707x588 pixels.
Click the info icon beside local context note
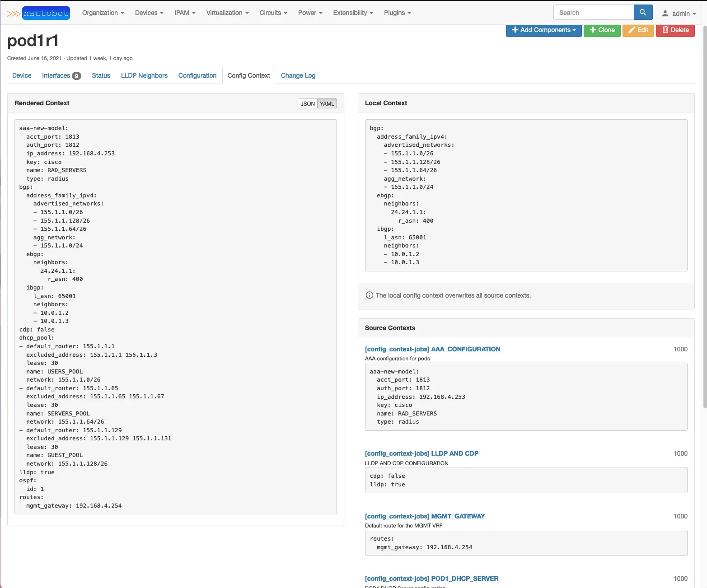[369, 295]
